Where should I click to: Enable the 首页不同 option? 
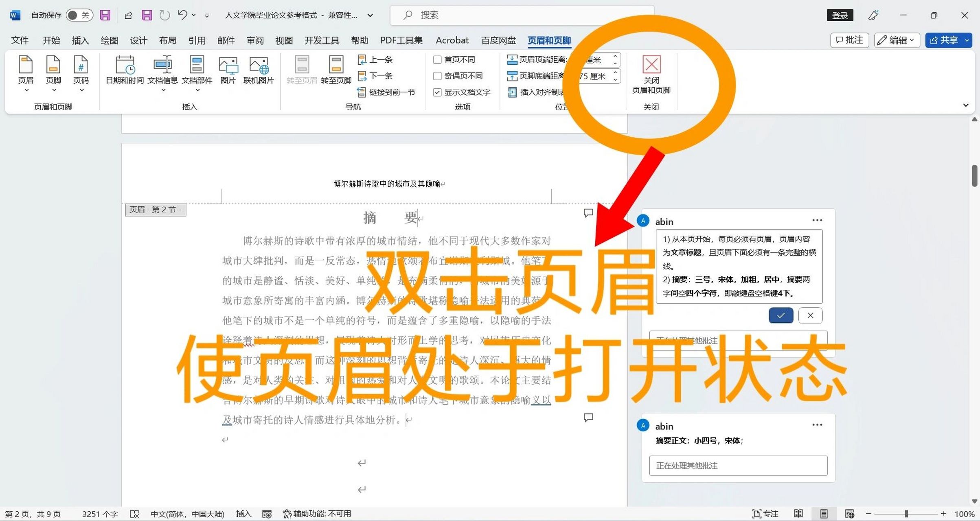tap(438, 59)
